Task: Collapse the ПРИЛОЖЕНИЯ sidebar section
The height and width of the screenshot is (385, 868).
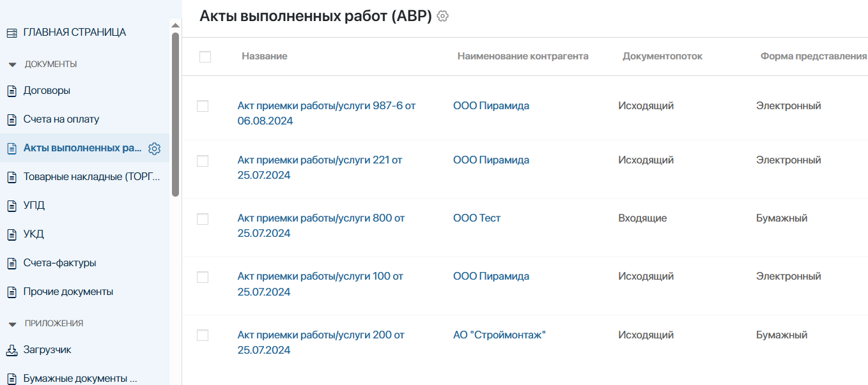Action: [x=13, y=324]
